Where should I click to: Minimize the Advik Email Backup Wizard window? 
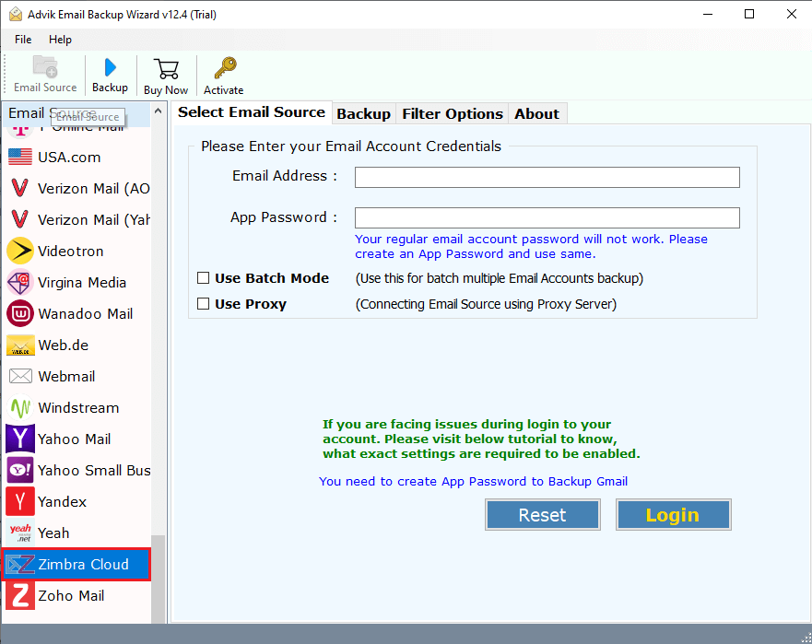pos(708,14)
